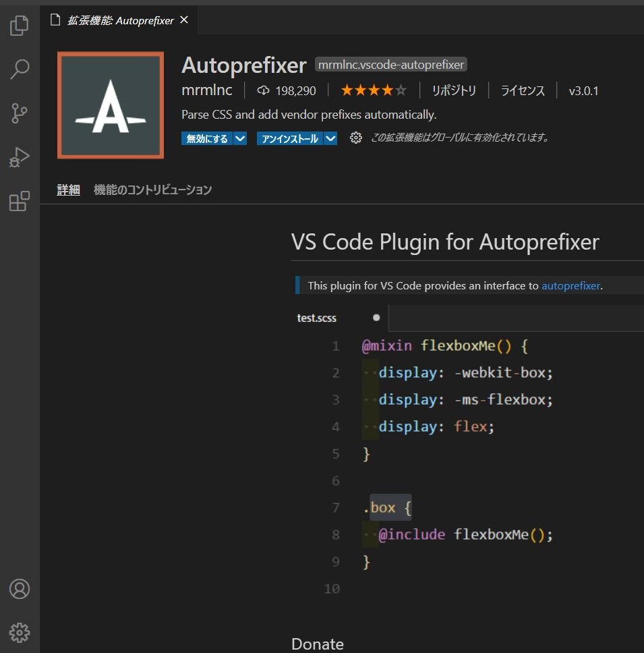644x653 pixels.
Task: Open the ライセンス link
Action: 523,90
